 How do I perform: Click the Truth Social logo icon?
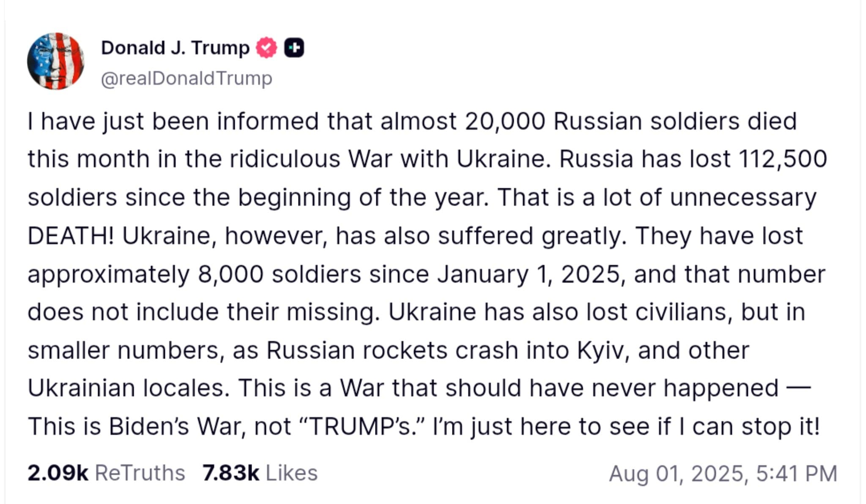click(296, 48)
